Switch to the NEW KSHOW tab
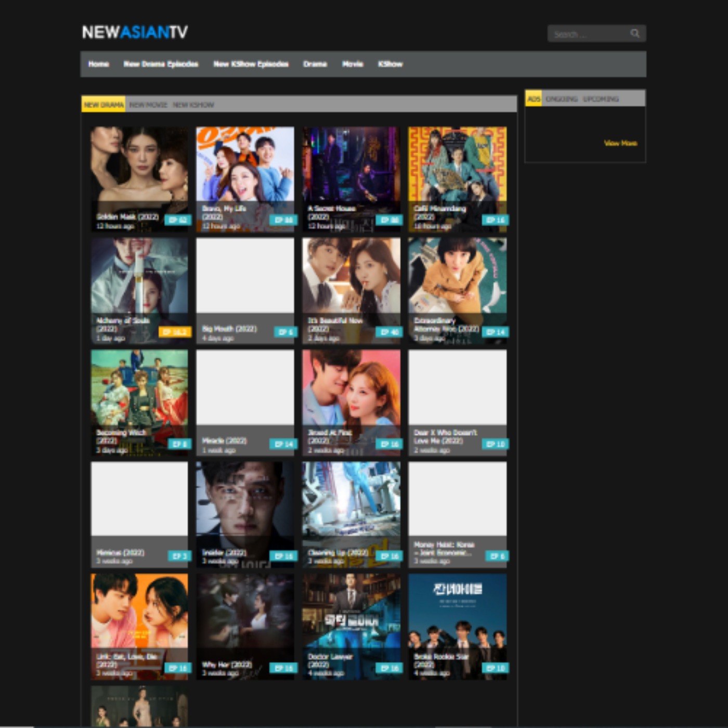The width and height of the screenshot is (728, 728). 193,105
